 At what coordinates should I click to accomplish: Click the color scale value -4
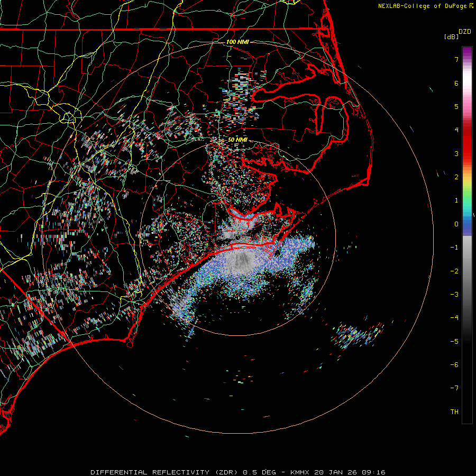pyautogui.click(x=454, y=318)
